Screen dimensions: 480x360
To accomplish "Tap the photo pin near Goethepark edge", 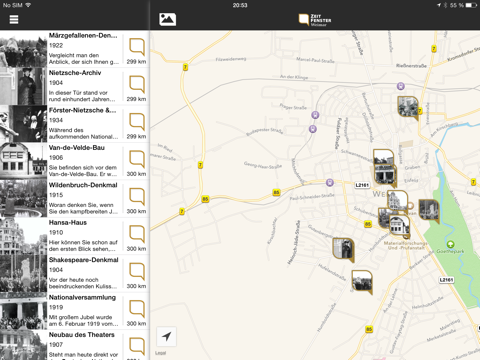I will pos(429,210).
